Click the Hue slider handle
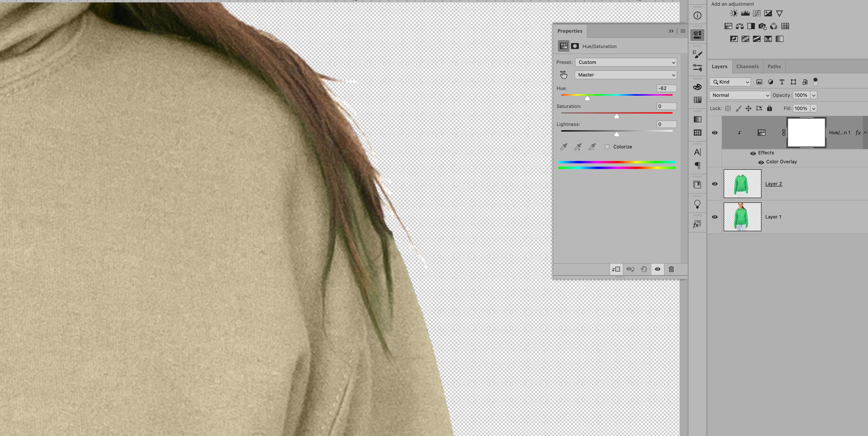Viewport: 868px width, 436px height. (587, 98)
